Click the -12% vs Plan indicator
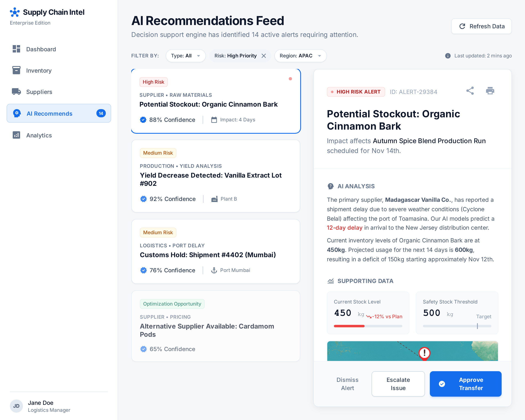525x420 pixels. [x=385, y=316]
